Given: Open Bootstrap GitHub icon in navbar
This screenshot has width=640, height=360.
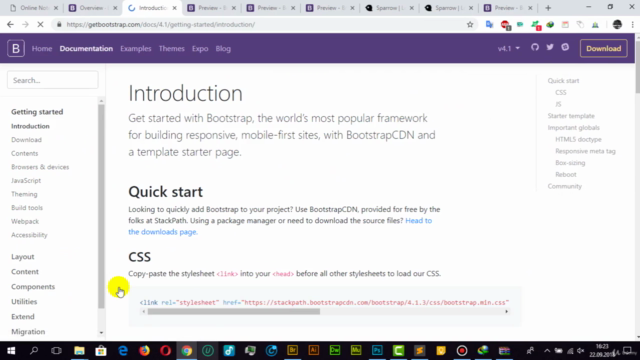Looking at the screenshot, I should pyautogui.click(x=535, y=47).
